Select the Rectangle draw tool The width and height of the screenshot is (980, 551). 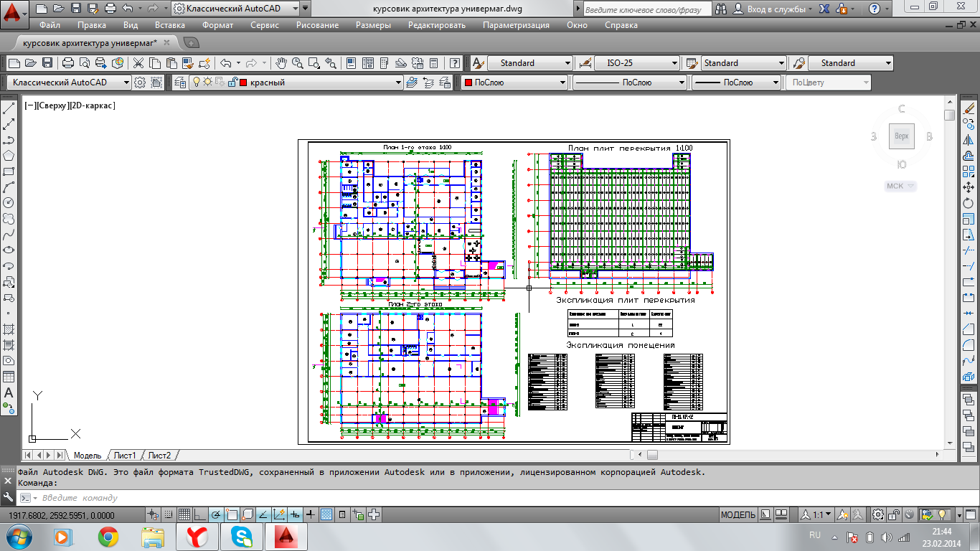coord(9,171)
